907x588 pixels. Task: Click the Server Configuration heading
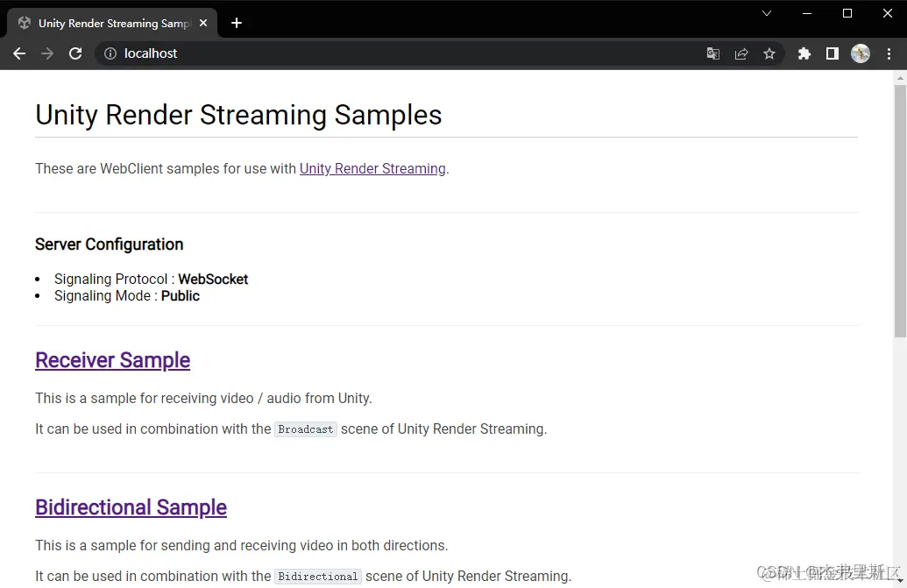click(109, 244)
